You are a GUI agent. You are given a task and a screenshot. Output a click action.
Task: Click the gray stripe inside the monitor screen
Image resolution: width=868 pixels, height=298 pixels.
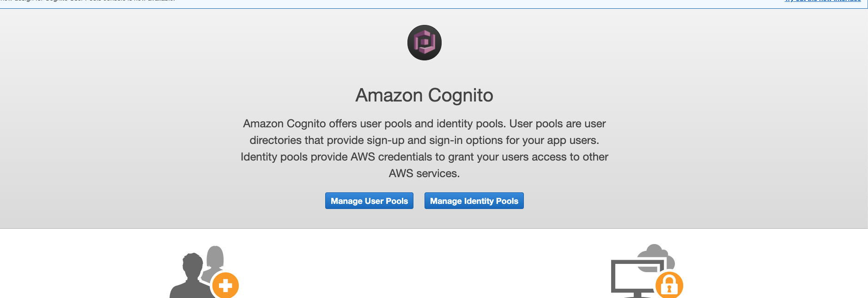(648, 268)
